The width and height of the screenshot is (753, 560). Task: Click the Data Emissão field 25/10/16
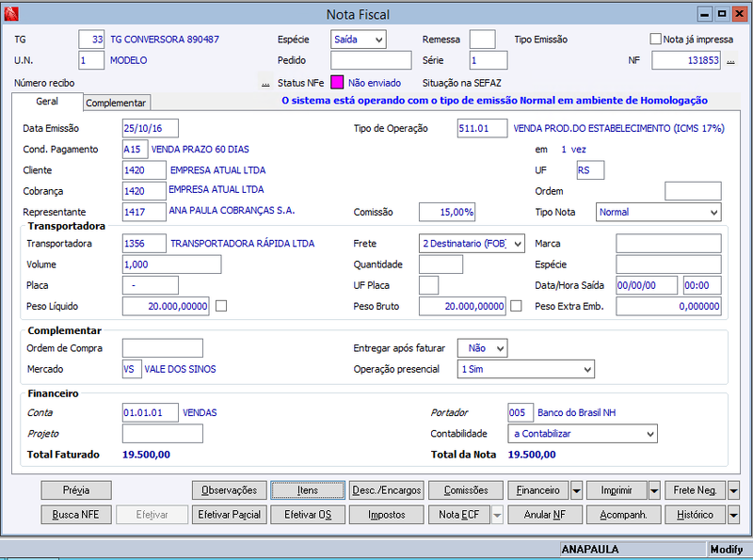[151, 128]
